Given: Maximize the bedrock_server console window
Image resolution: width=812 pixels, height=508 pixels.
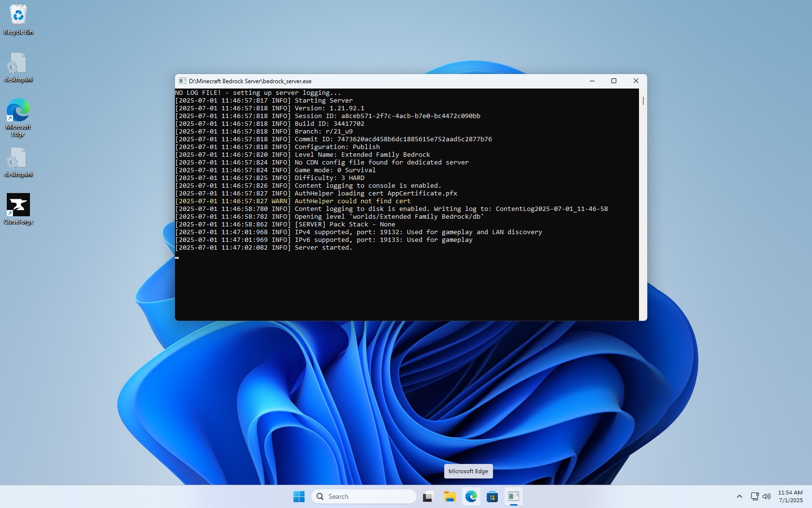Looking at the screenshot, I should click(x=614, y=81).
